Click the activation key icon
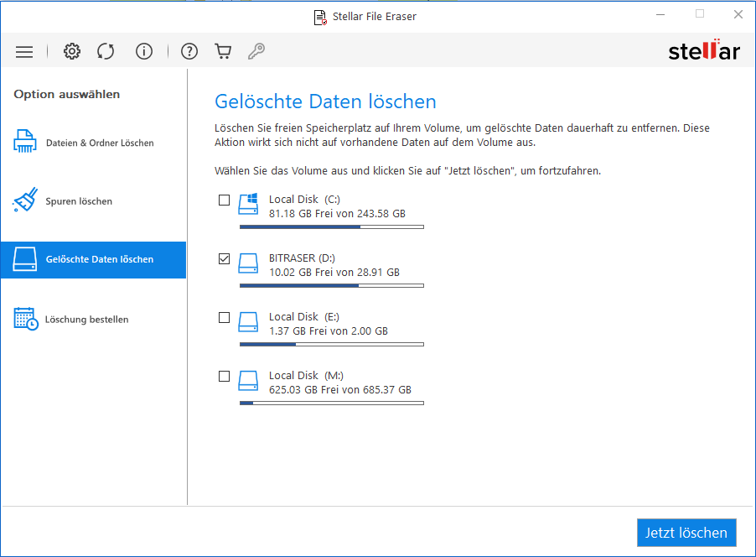This screenshot has width=756, height=557. [256, 51]
